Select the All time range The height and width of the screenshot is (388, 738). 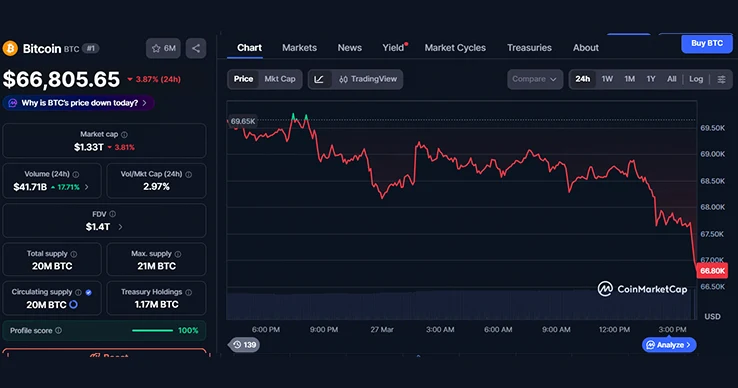click(672, 79)
